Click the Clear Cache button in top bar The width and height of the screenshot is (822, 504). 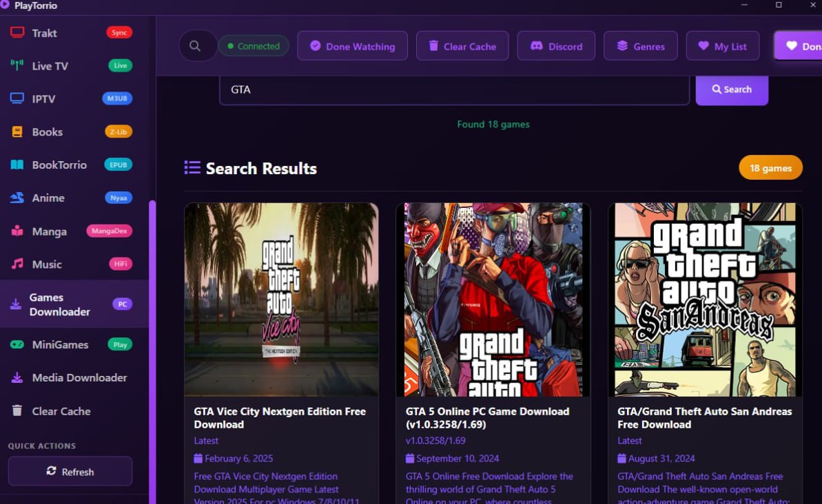pos(462,46)
